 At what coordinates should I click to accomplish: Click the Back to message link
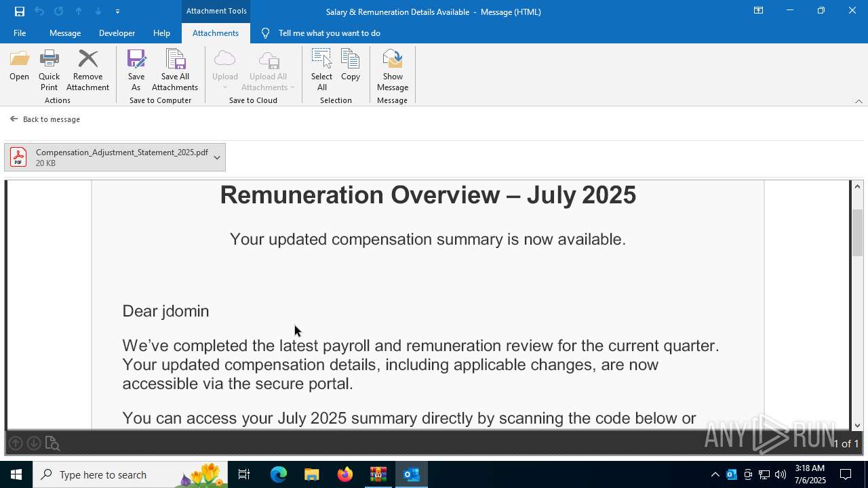click(45, 119)
